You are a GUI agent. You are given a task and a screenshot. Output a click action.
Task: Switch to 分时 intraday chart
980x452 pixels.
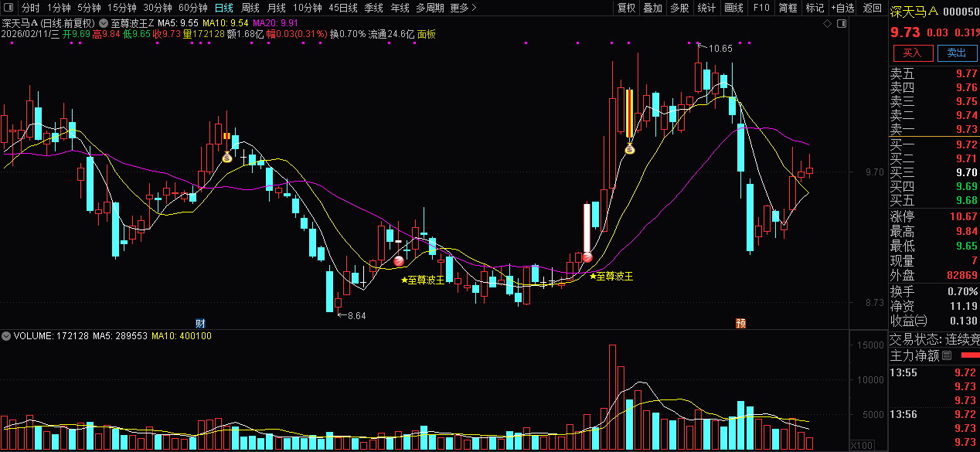(31, 8)
